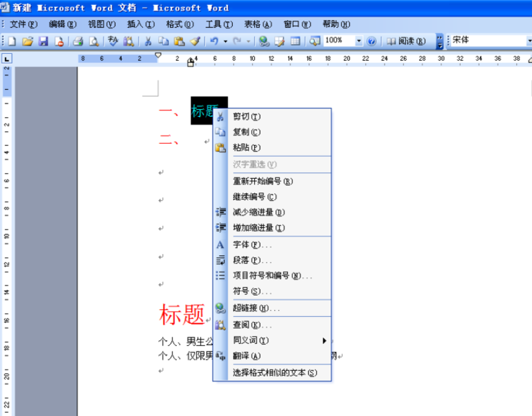Viewport: 532px width, 416px height.
Task: Open the 100% zoom level dropdown
Action: 359,41
